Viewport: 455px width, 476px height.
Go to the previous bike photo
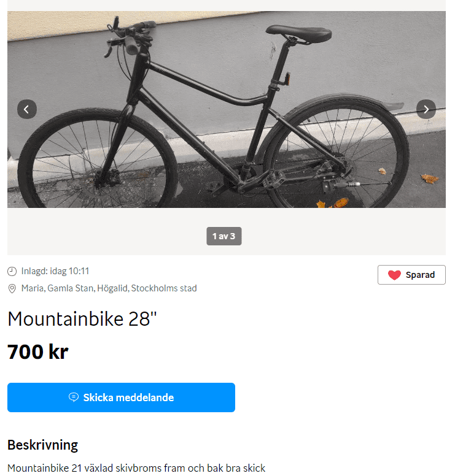[27, 109]
